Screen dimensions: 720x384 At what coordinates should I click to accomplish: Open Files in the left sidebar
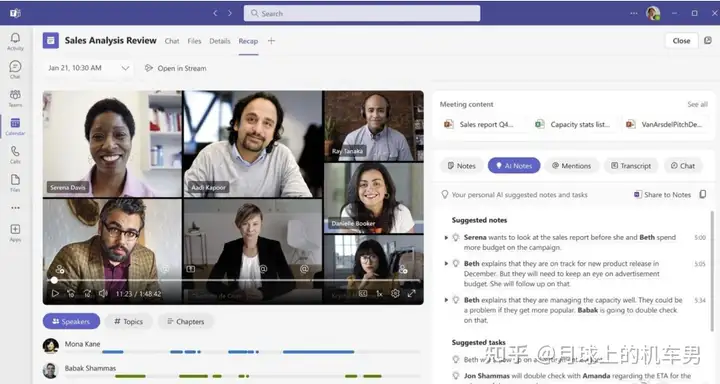click(15, 182)
